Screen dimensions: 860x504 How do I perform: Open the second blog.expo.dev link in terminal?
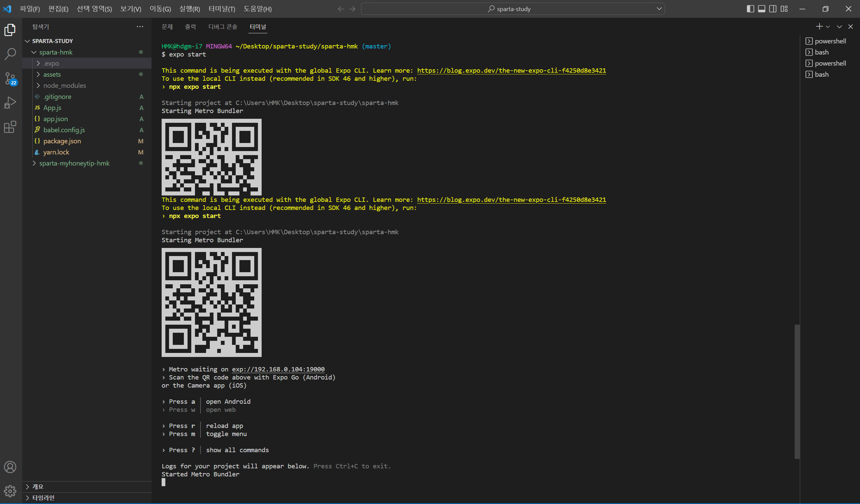coord(511,200)
